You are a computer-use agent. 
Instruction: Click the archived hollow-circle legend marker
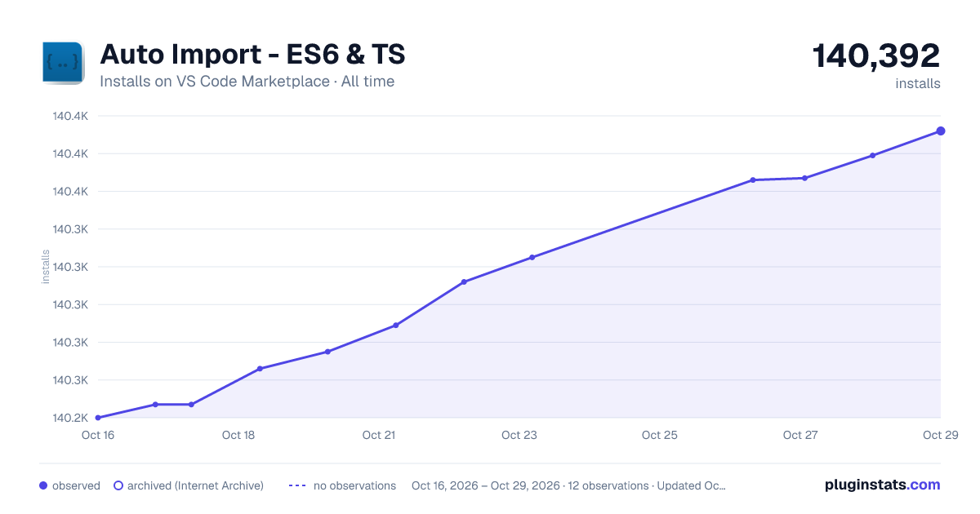[x=118, y=485]
